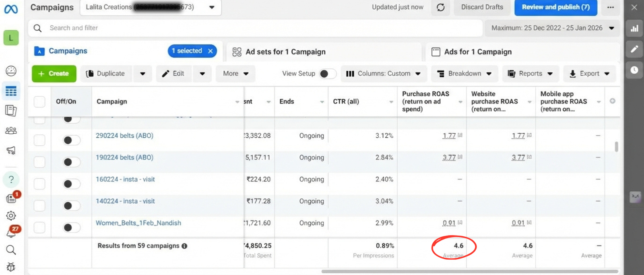Screen dimensions: 644x275
Task: Open the date range Maximum dropdown
Action: [553, 28]
